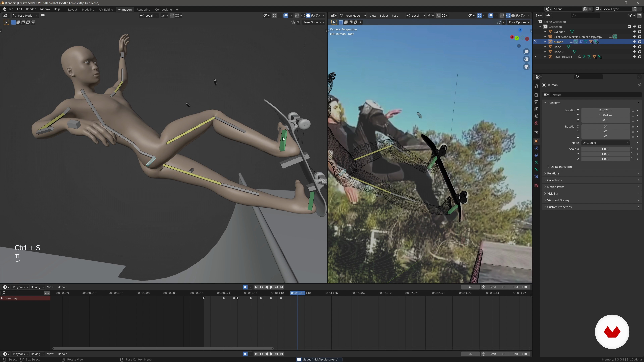This screenshot has height=362, width=644.
Task: Toggle X mirror in left viewport
Action: coord(298,22)
